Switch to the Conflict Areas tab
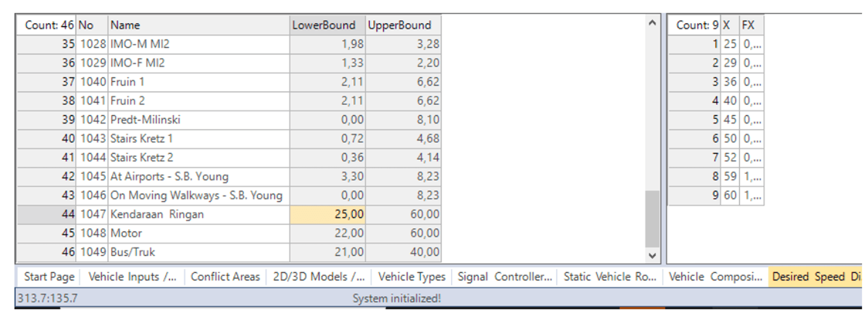 [x=225, y=276]
